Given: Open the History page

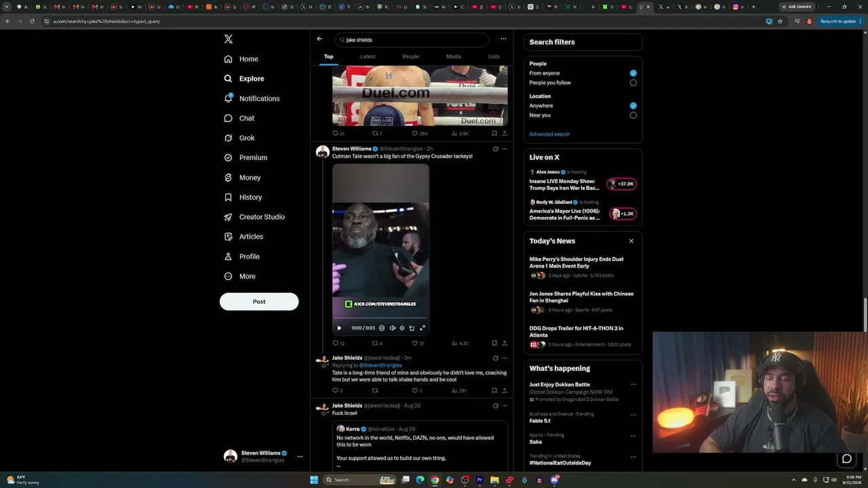Looking at the screenshot, I should (243, 197).
